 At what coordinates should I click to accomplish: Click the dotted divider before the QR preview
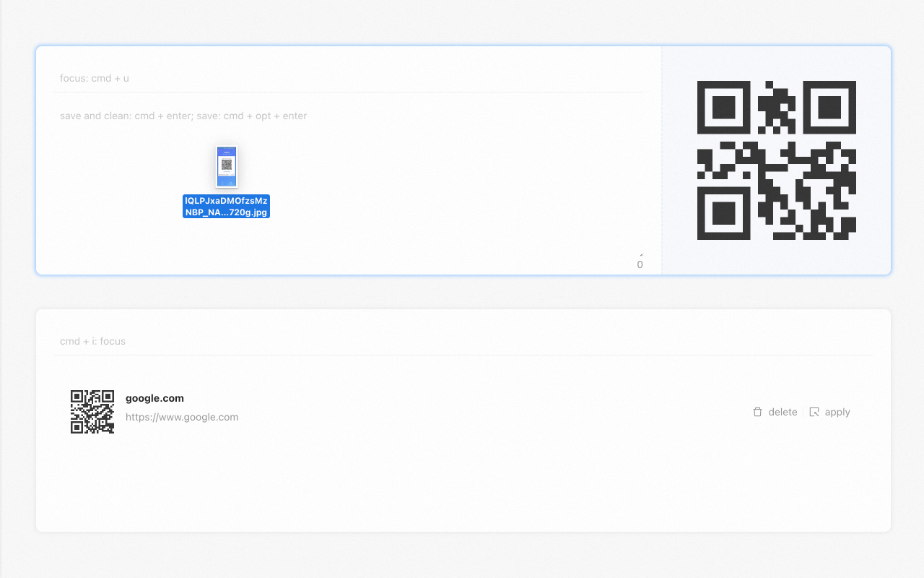coord(662,160)
